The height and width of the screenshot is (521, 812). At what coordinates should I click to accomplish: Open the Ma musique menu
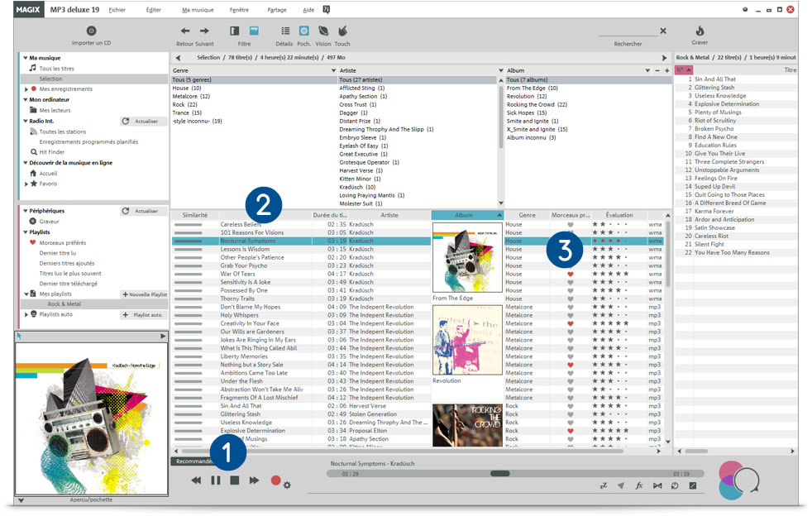pyautogui.click(x=198, y=10)
